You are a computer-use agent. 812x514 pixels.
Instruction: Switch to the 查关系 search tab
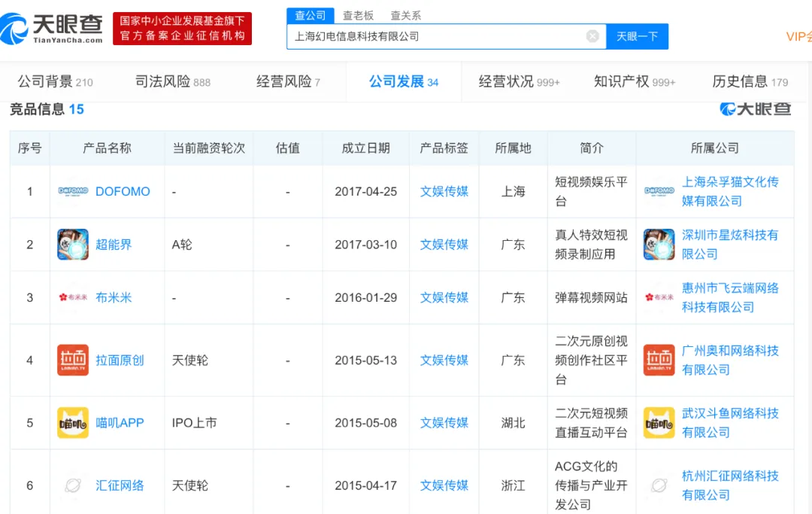405,16
